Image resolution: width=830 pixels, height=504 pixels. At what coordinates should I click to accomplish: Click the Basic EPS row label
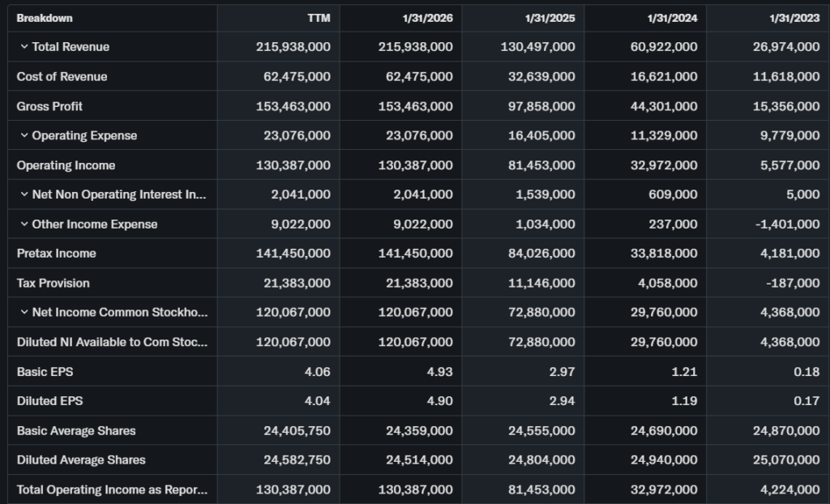(45, 372)
